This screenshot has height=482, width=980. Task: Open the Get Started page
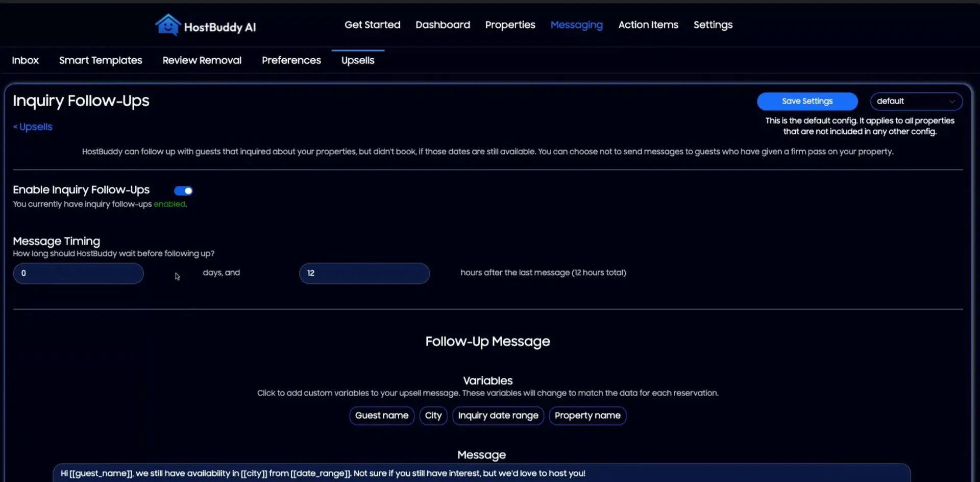coord(372,25)
